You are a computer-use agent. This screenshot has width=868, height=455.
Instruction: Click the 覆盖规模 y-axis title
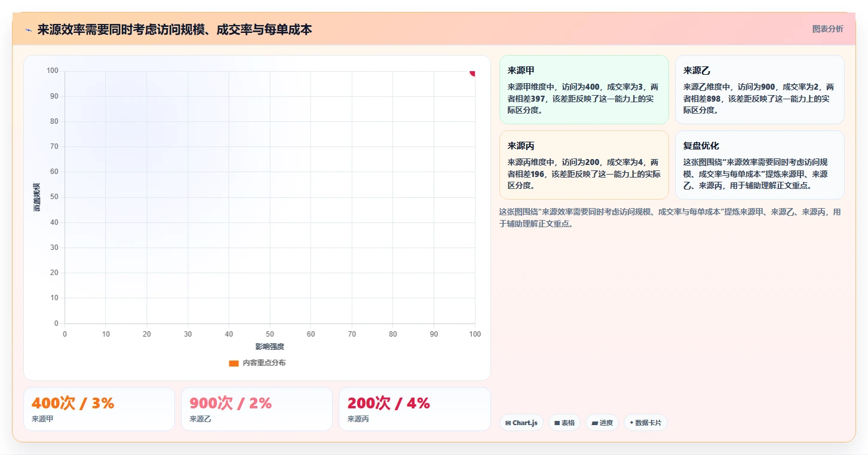37,197
